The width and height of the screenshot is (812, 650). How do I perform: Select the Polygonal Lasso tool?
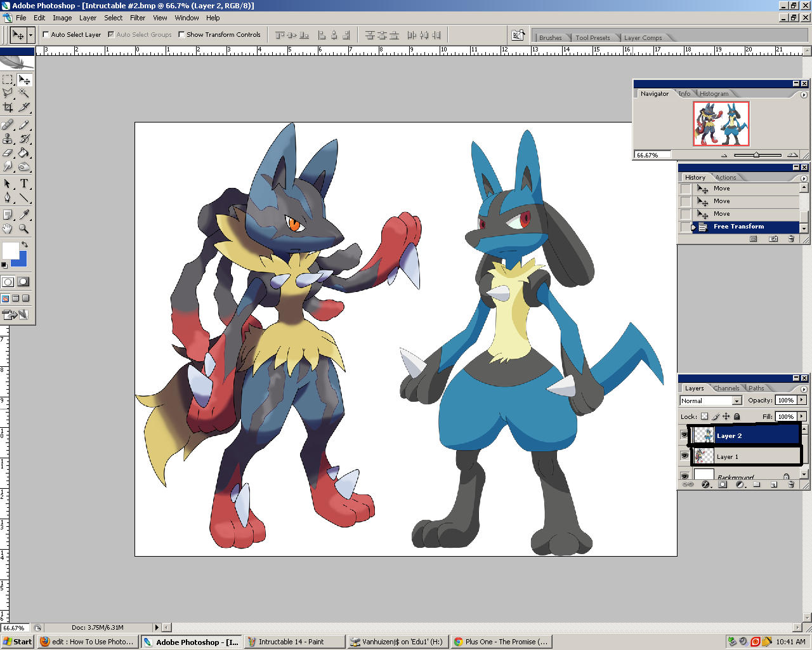[8, 93]
